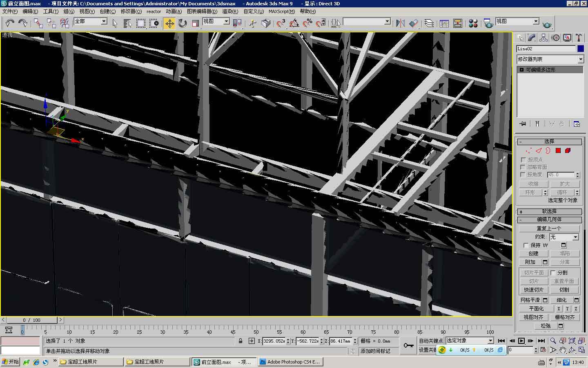
Task: Toggle the 分割 checkbox
Action: click(x=553, y=273)
